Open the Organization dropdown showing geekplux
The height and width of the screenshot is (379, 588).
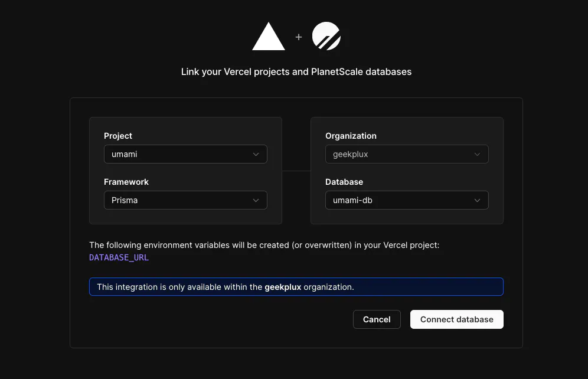[407, 154]
